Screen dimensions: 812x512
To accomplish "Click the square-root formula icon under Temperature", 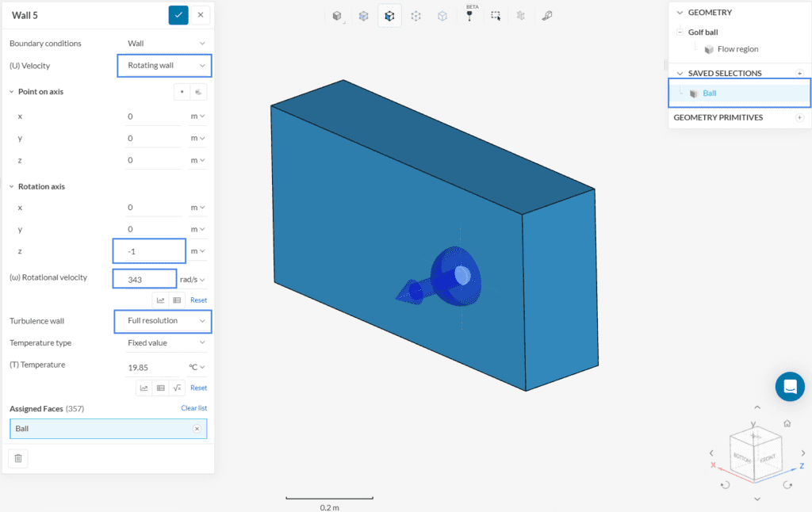I will click(x=178, y=388).
